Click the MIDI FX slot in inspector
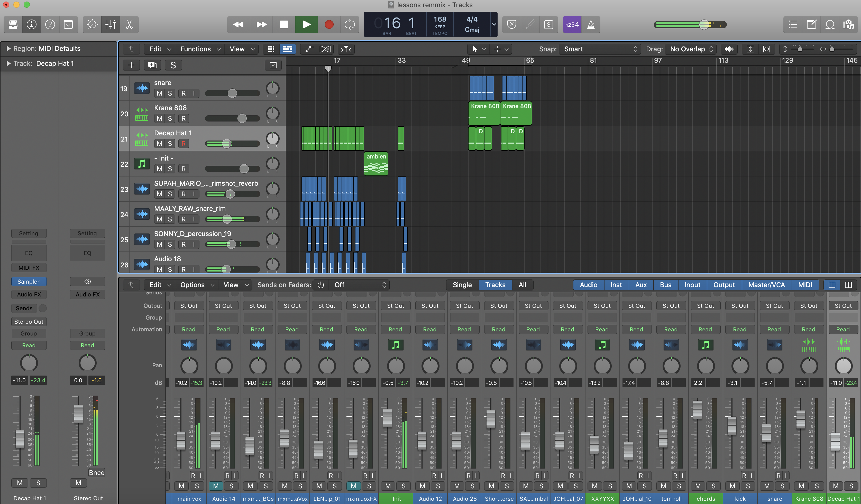Screen dimensions: 861x504 tap(29, 267)
